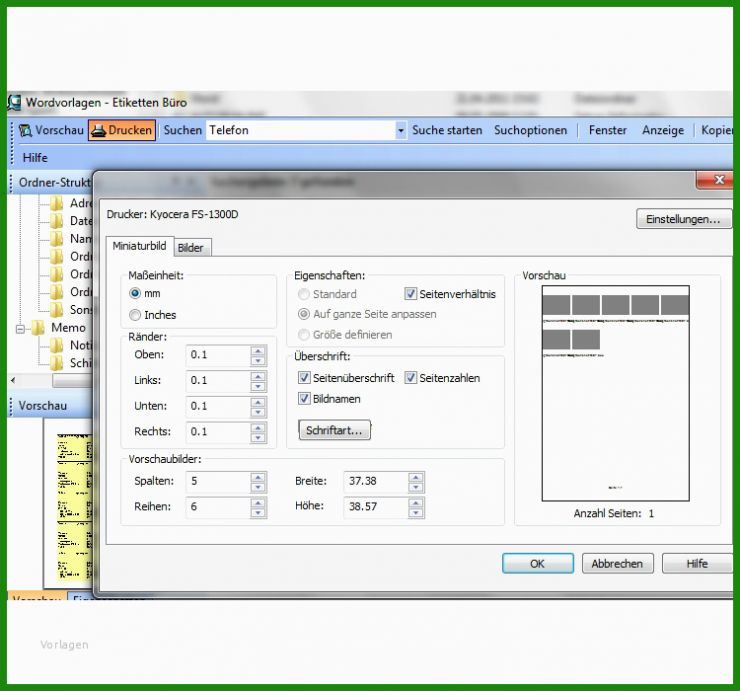Click the yellow label preview thumbnail
The height and width of the screenshot is (691, 740).
[75, 506]
